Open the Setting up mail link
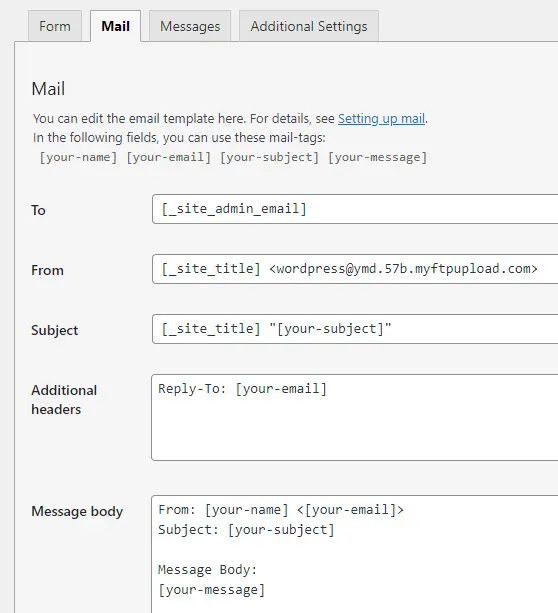 coord(381,118)
